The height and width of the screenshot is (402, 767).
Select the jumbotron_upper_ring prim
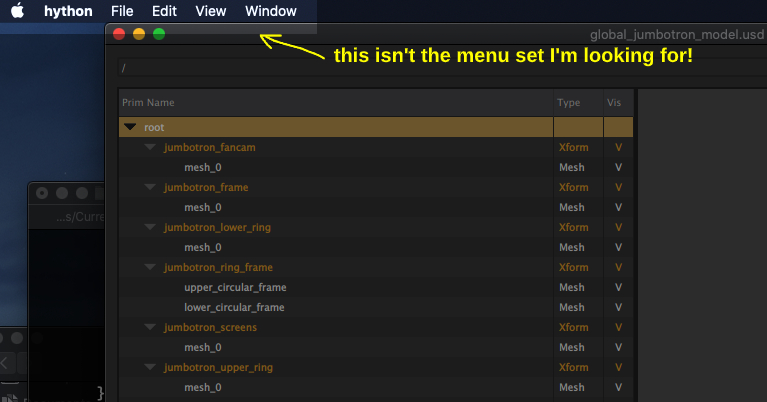218,367
